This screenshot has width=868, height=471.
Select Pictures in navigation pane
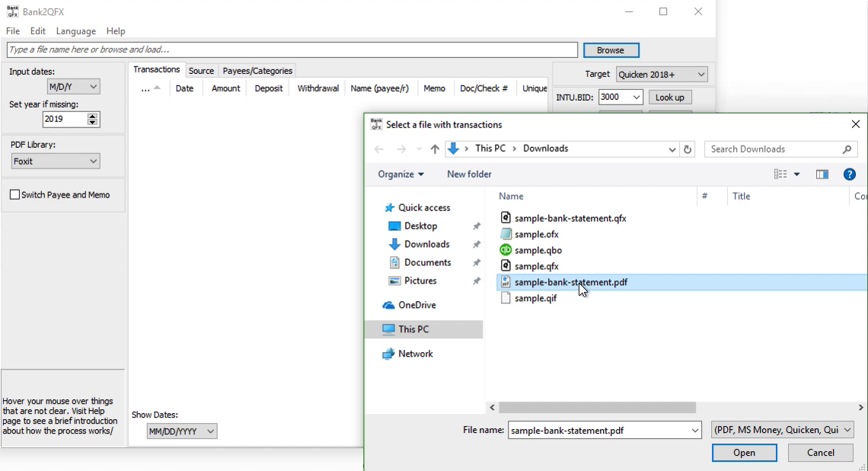[413, 281]
